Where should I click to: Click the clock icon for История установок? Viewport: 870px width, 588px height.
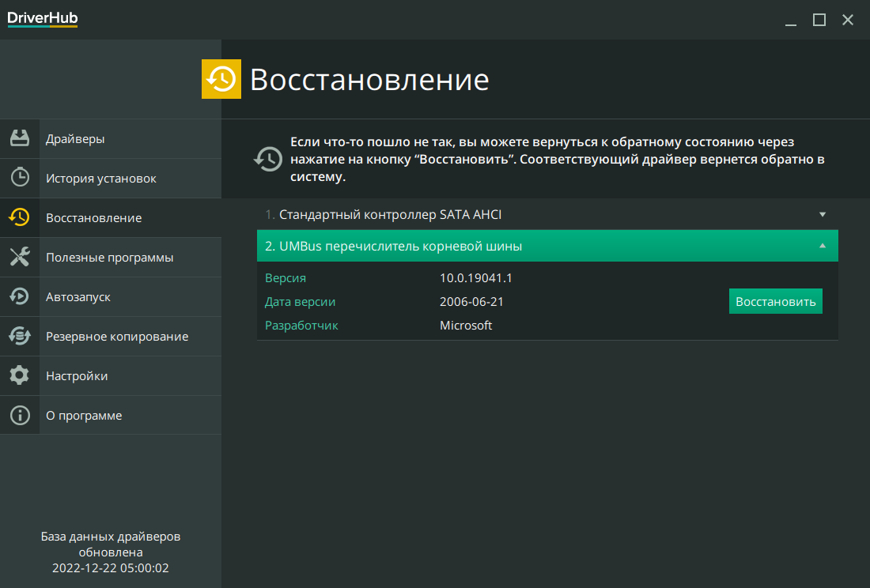click(x=20, y=178)
